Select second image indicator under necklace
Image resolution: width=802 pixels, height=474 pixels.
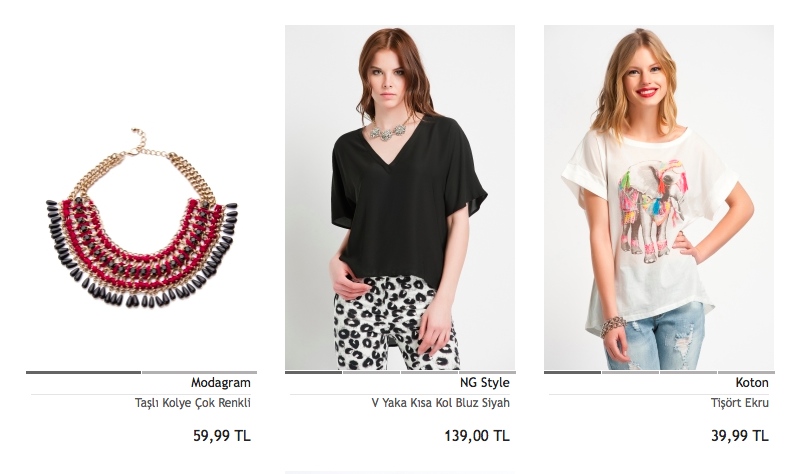click(199, 372)
